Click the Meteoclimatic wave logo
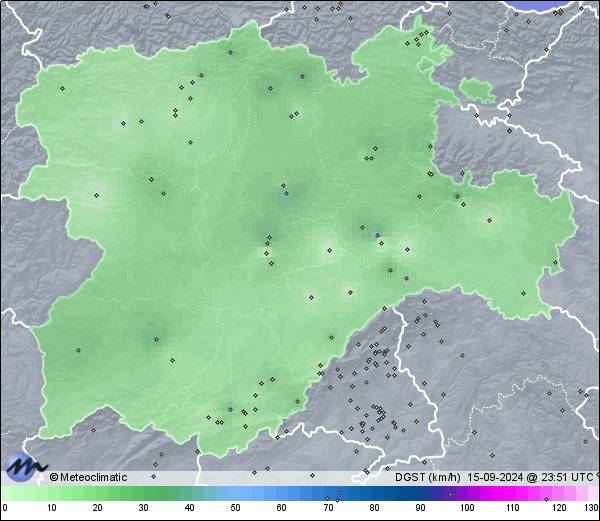This screenshot has width=600, height=521. pos(25,467)
